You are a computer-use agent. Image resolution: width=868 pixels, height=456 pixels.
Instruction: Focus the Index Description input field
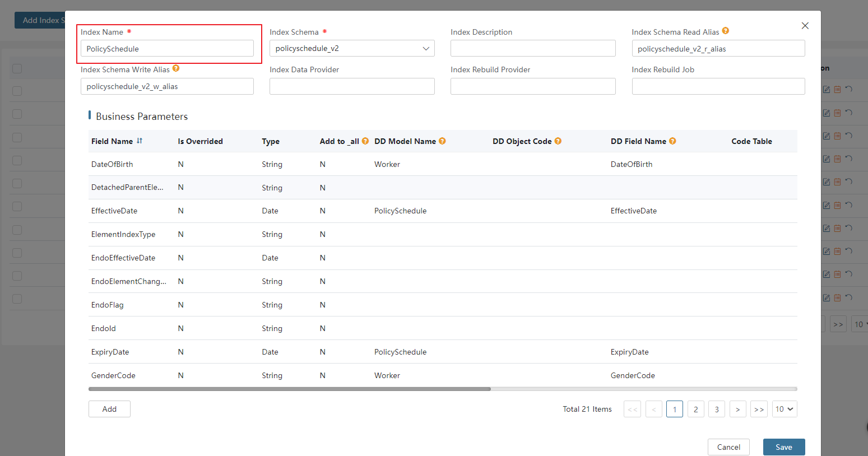(533, 48)
